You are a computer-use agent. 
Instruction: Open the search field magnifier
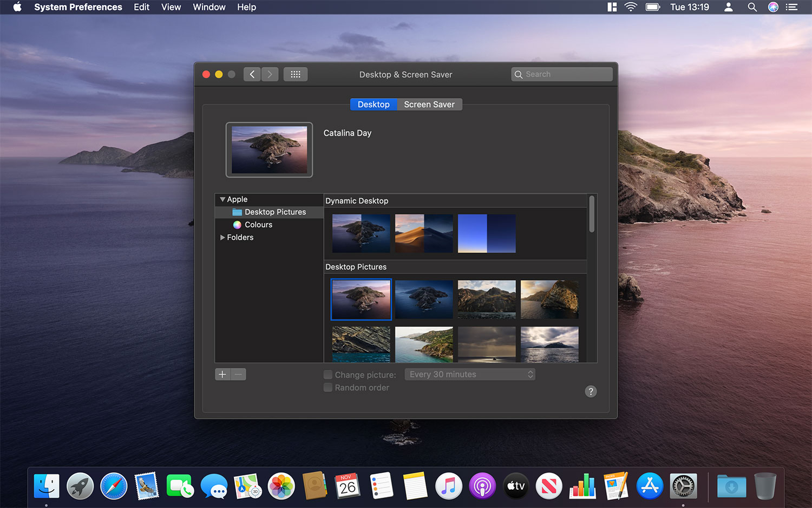tap(519, 74)
